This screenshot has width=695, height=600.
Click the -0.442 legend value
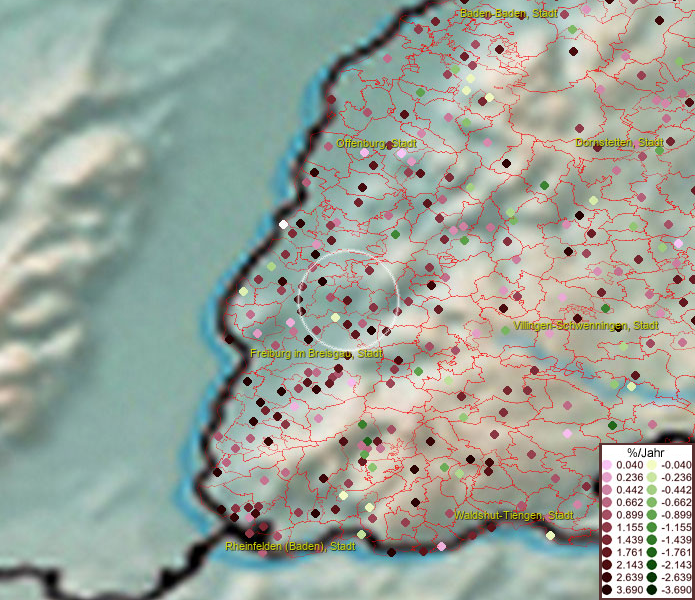(676, 490)
